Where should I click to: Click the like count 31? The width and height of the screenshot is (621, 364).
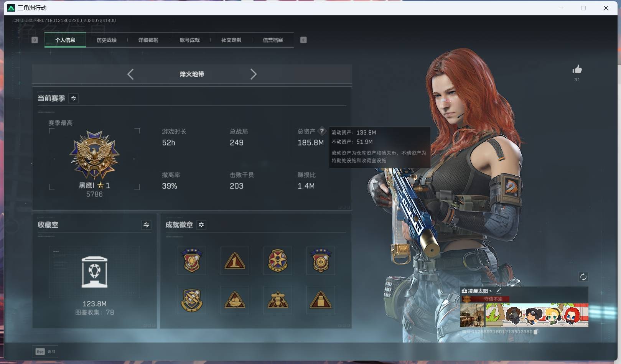coord(577,80)
